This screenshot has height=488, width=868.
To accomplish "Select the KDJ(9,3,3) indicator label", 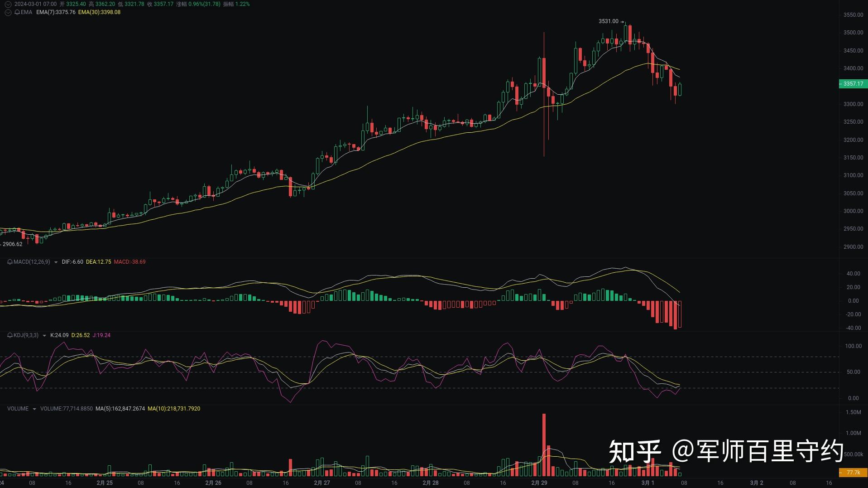I will point(26,335).
